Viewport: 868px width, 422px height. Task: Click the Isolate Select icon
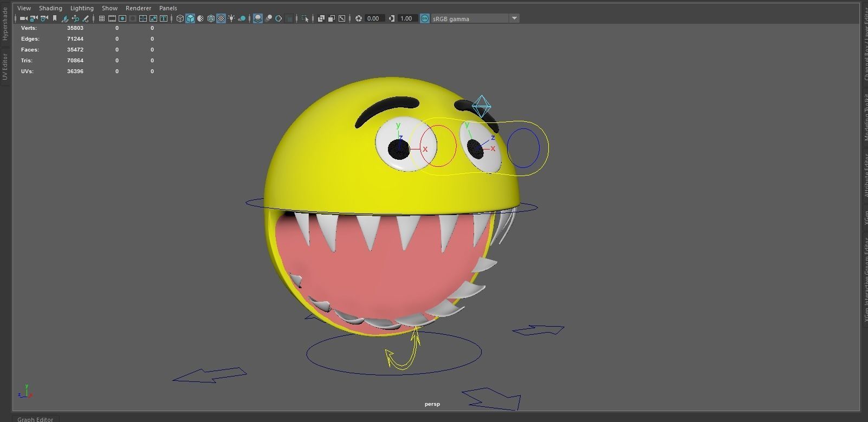[305, 18]
